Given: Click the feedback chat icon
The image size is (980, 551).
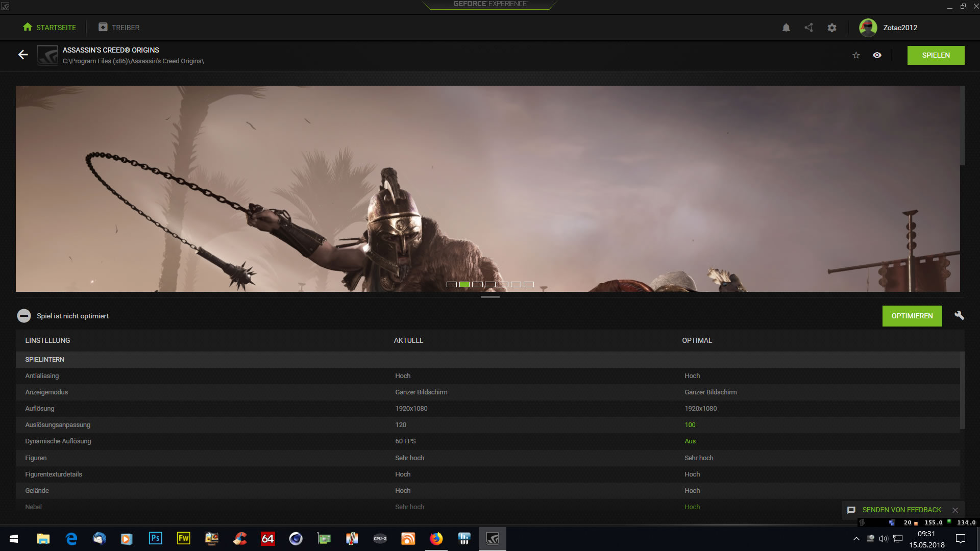Looking at the screenshot, I should (x=851, y=510).
